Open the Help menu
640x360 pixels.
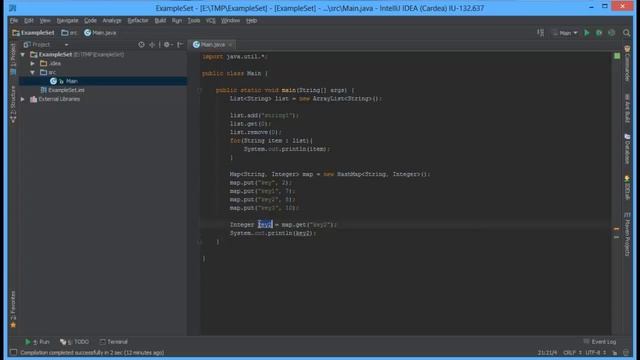[251, 20]
